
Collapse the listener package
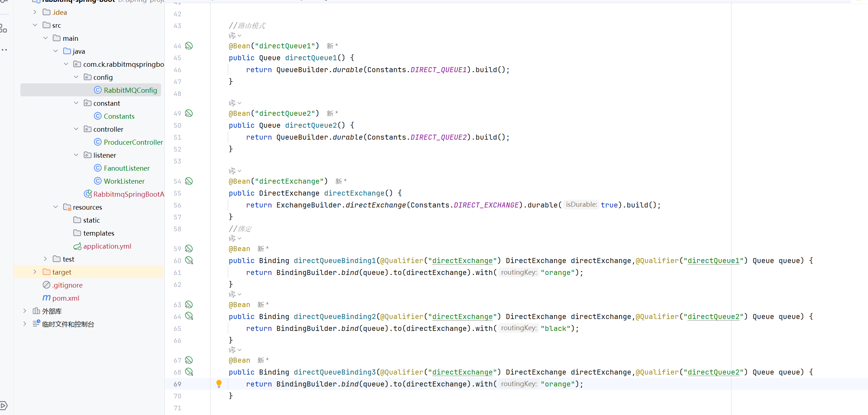(76, 155)
